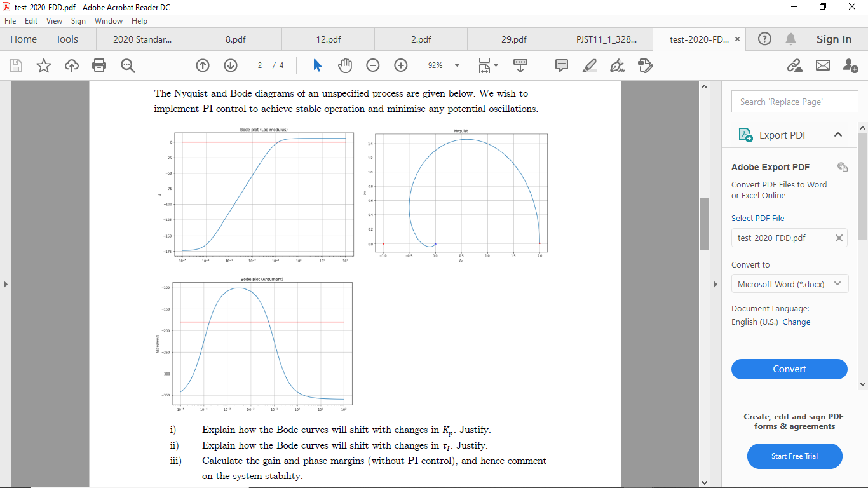
Task: Open the Find search tool
Action: pos(128,65)
